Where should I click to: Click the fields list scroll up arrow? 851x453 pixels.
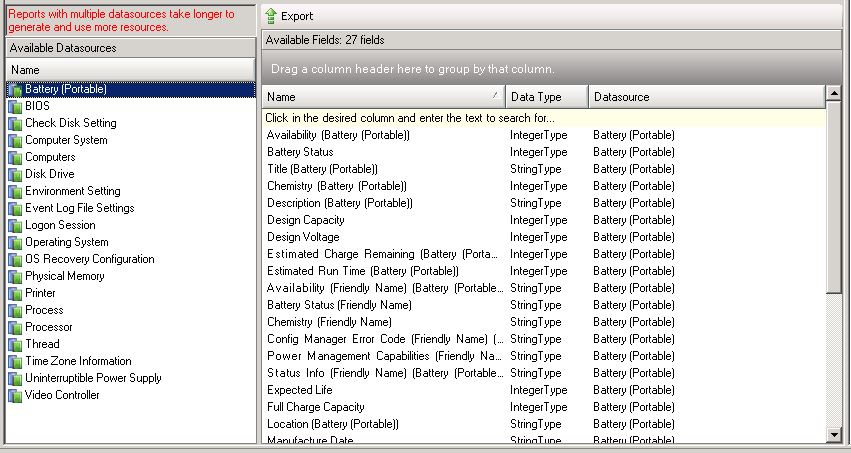click(834, 93)
